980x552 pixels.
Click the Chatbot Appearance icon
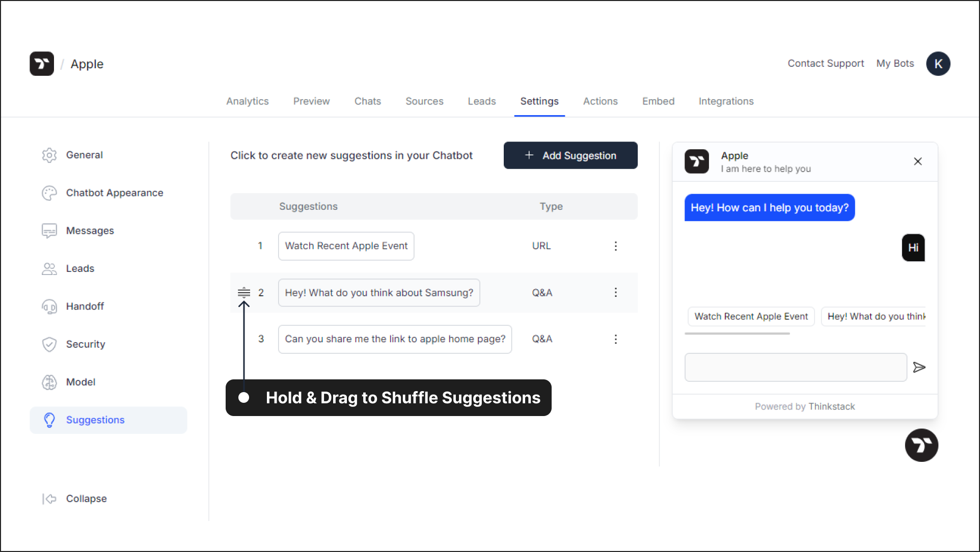tap(50, 192)
